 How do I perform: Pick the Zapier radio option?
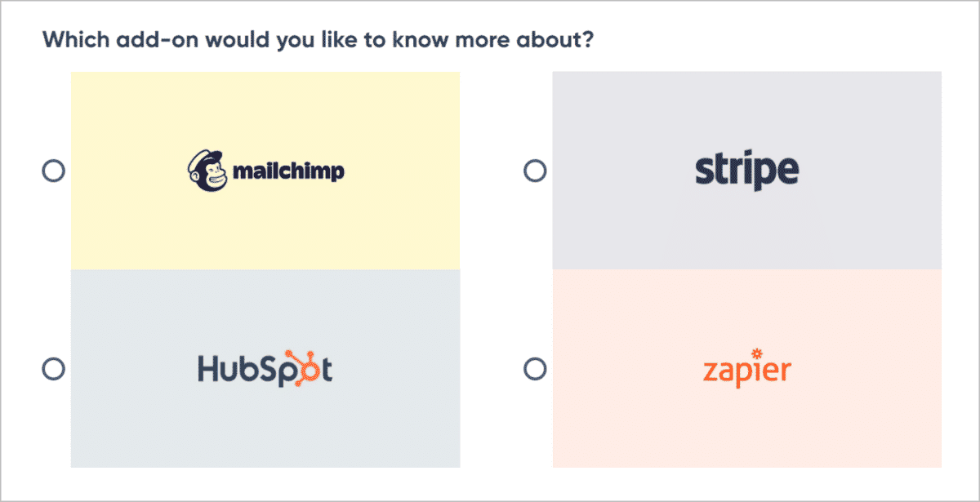click(534, 369)
